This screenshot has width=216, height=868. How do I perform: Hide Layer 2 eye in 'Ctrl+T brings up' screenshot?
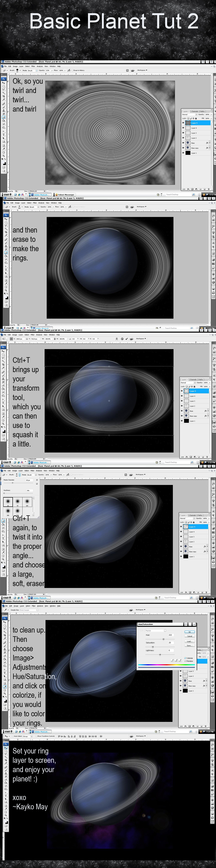tap(182, 406)
